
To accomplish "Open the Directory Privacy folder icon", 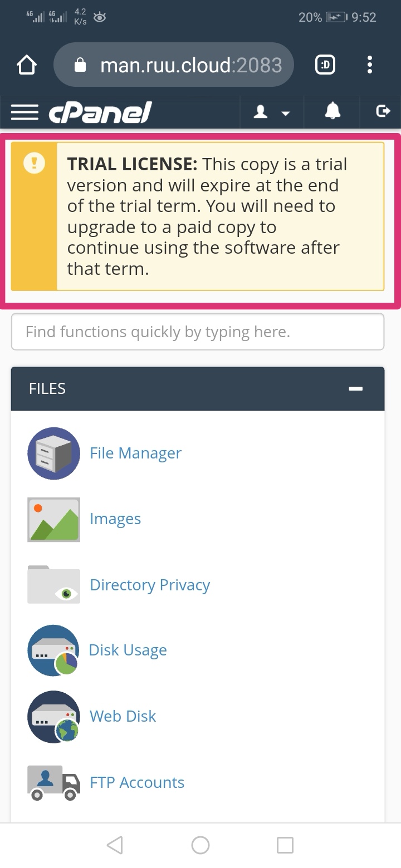I will (x=53, y=584).
